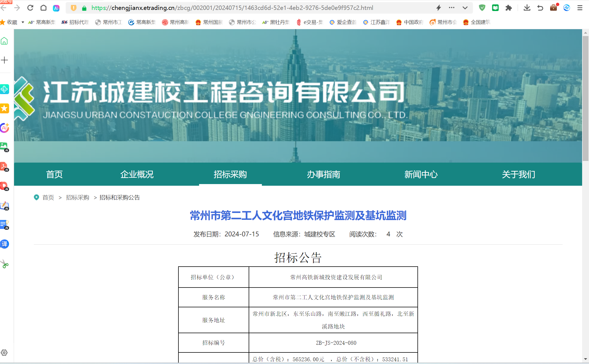Screen dimensions: 589x364
Task: Click the green padlock site info icon
Action: [84, 8]
